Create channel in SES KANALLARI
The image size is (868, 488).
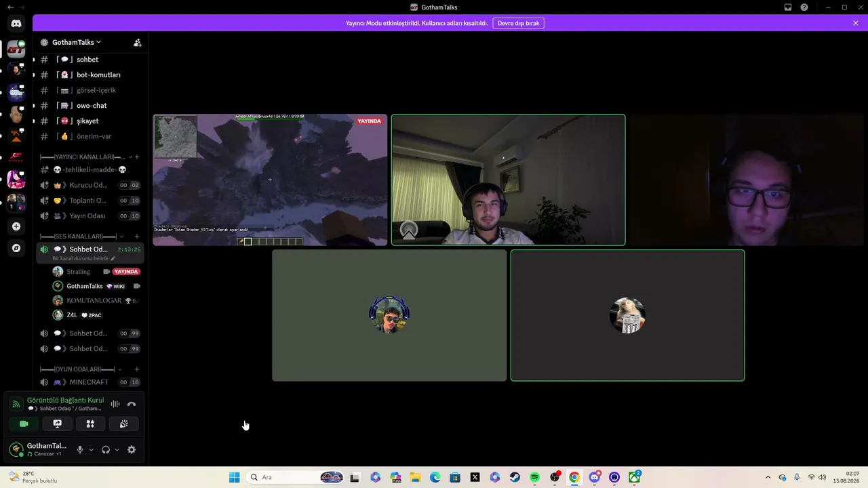(x=137, y=237)
